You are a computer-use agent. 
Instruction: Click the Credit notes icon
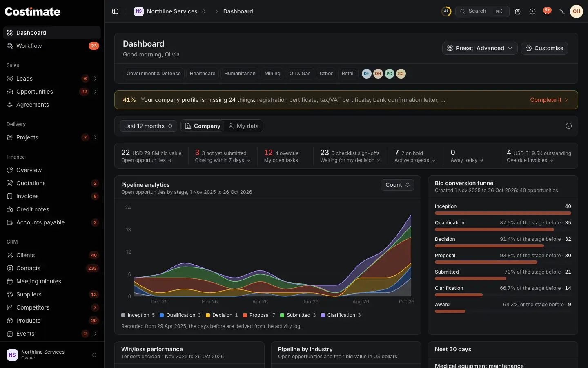point(10,209)
